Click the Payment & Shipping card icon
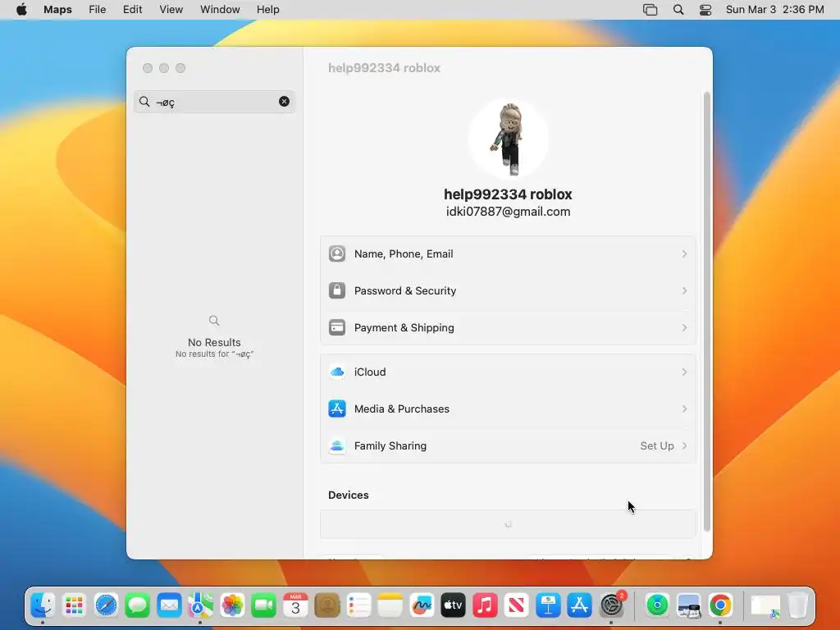This screenshot has height=630, width=840. (x=337, y=327)
